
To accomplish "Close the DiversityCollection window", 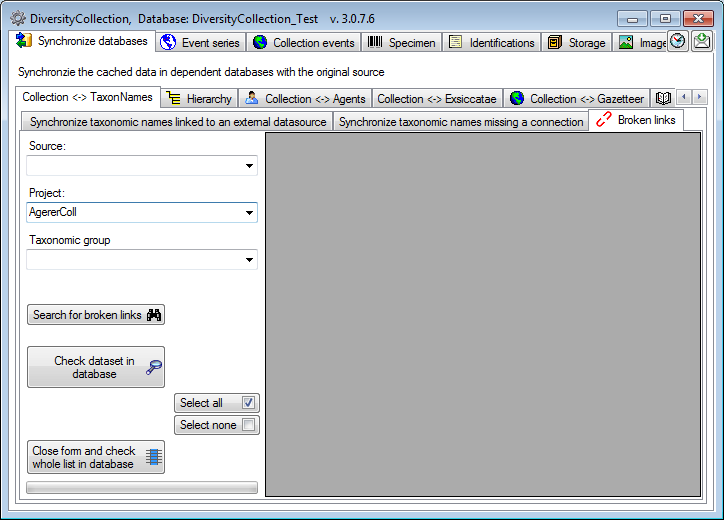I will tap(698, 19).
